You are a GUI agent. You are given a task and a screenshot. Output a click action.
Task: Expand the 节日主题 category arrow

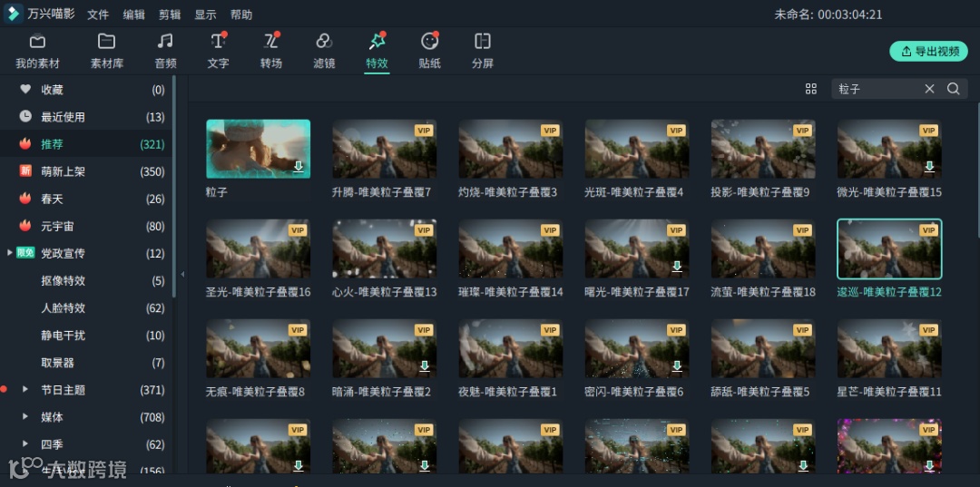click(25, 390)
